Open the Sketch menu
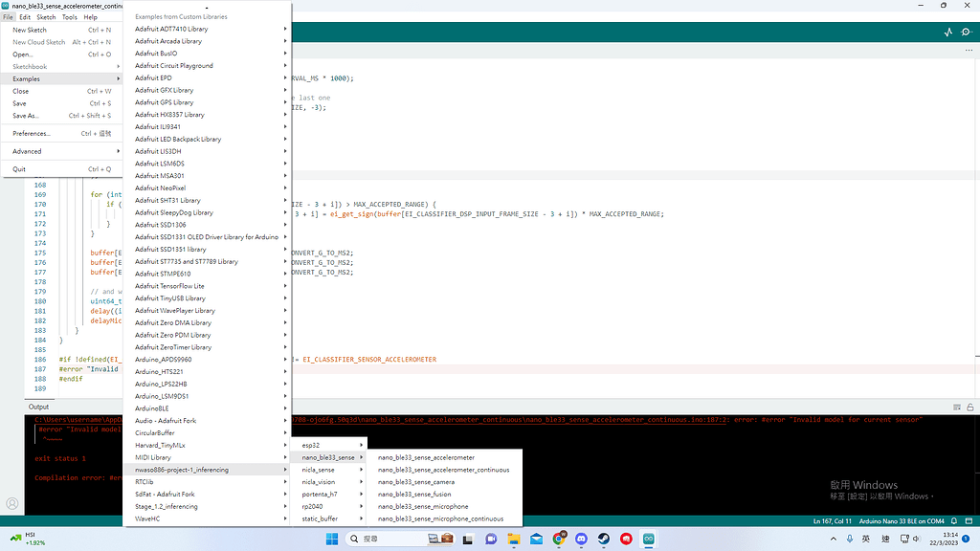This screenshot has width=980, height=551. point(46,17)
